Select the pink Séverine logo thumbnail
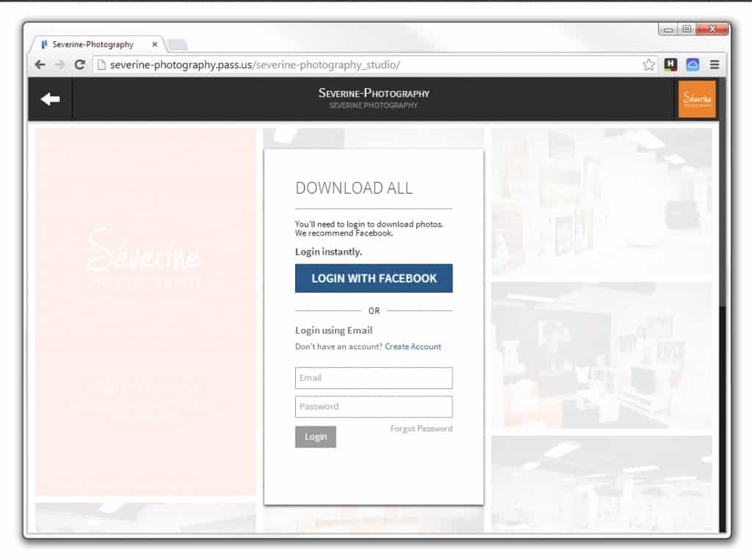 click(145, 312)
